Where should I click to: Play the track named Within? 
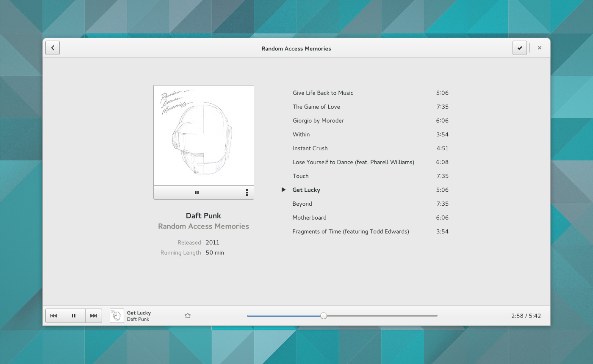pos(301,135)
